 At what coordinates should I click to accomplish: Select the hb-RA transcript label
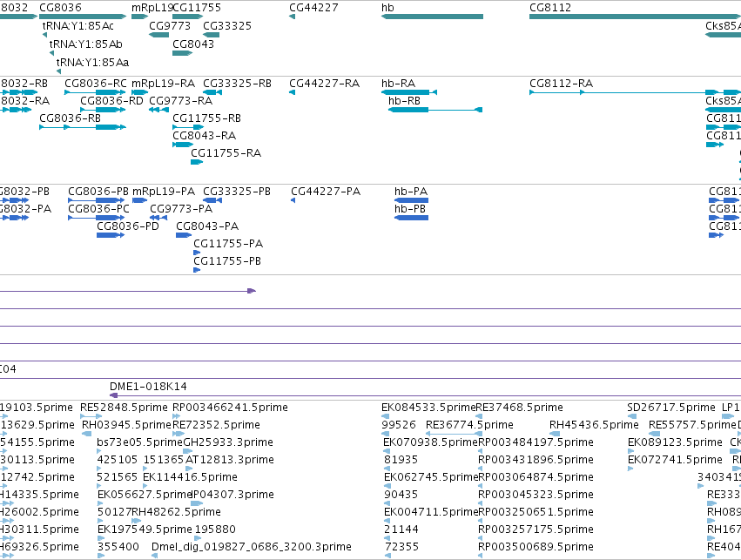[399, 84]
